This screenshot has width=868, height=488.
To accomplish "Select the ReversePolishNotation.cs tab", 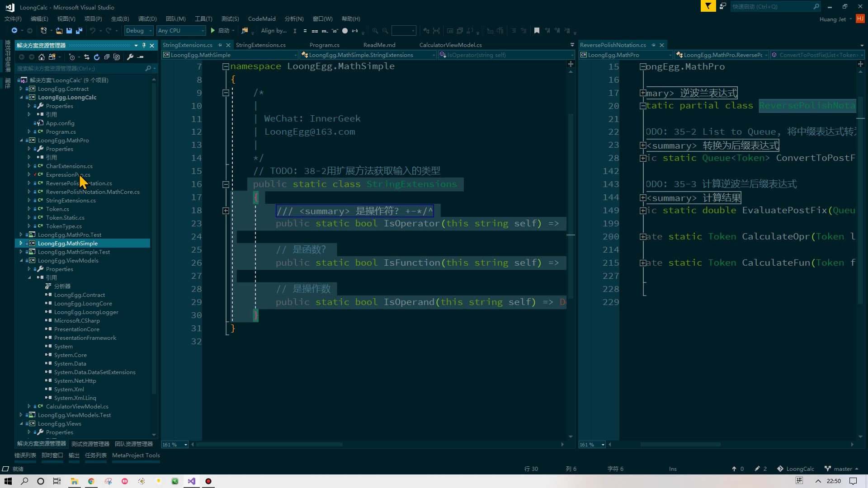I will click(x=613, y=45).
